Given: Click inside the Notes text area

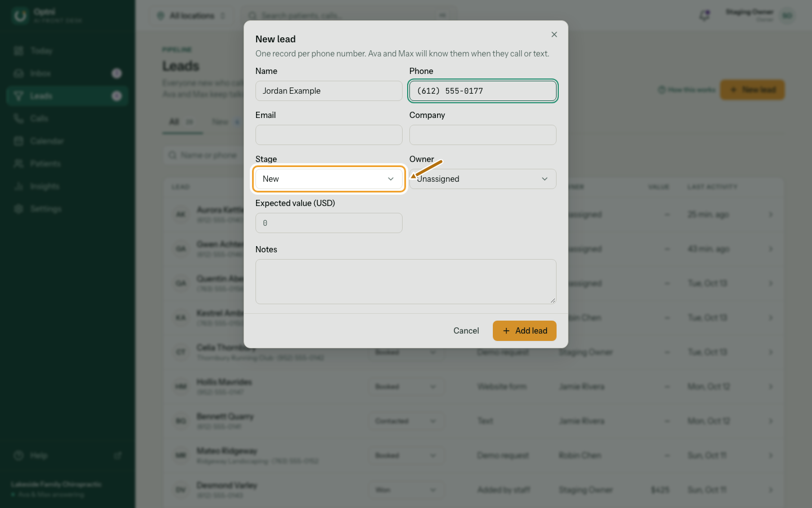Looking at the screenshot, I should (x=406, y=282).
